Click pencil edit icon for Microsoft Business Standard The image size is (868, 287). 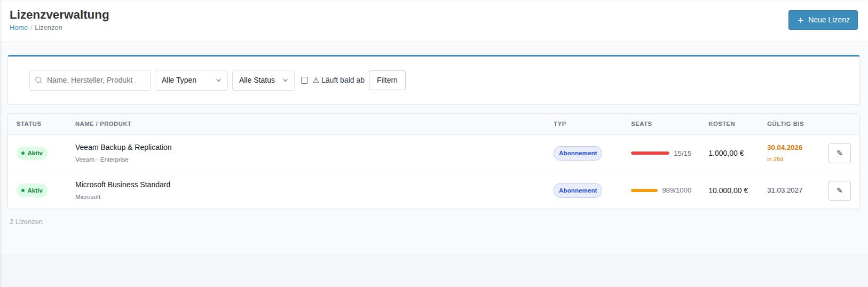tap(839, 190)
